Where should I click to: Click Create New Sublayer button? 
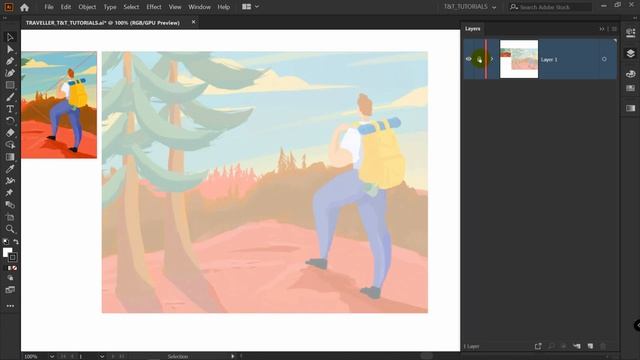[577, 346]
